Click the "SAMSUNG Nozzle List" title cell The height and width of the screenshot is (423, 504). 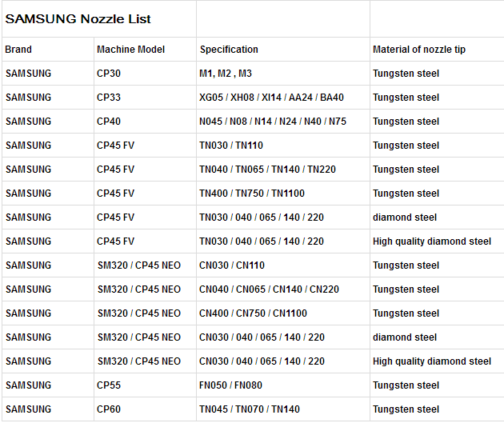coord(78,19)
